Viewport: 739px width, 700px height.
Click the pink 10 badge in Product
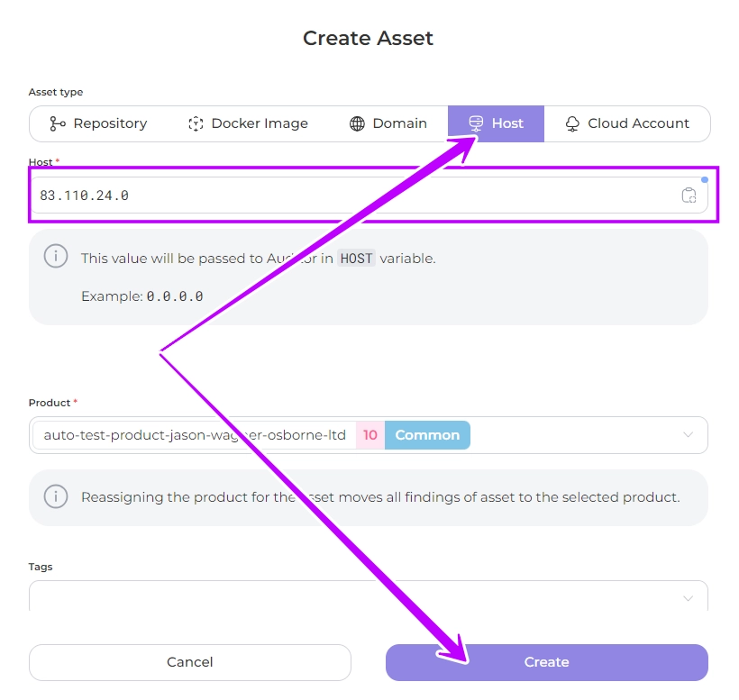point(370,435)
